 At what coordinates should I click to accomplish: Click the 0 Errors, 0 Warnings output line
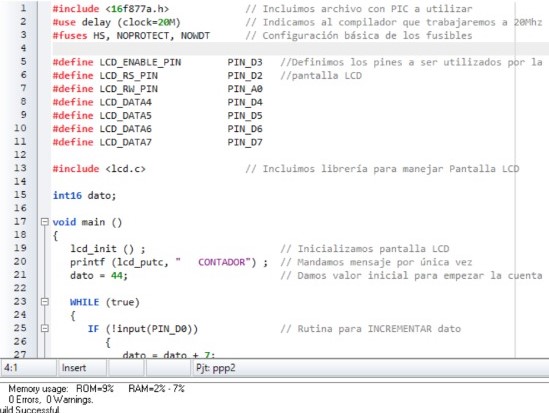(51, 399)
